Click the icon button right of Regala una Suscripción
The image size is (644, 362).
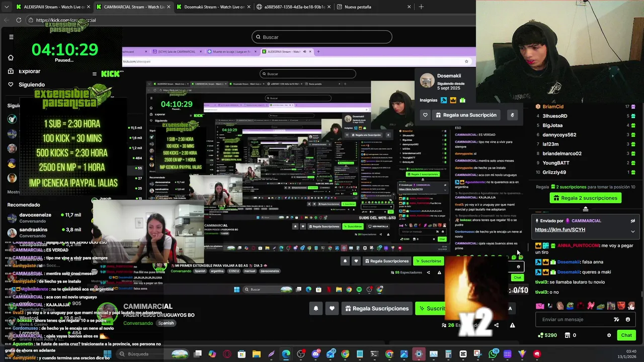pos(512,115)
